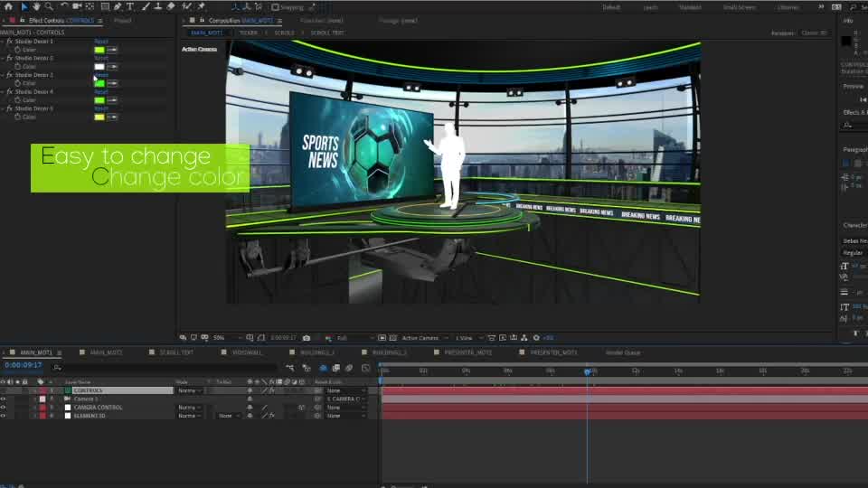Select the TICKER breadcrumb in composition viewer

248,33
